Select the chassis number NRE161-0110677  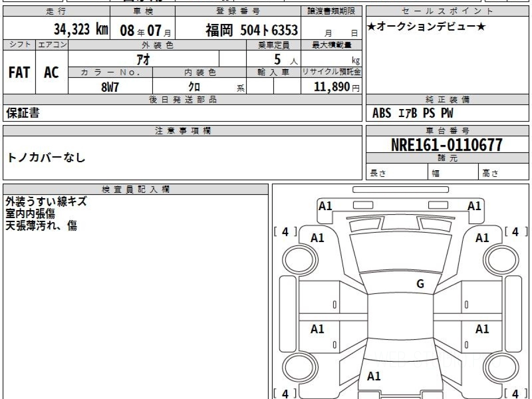[447, 145]
